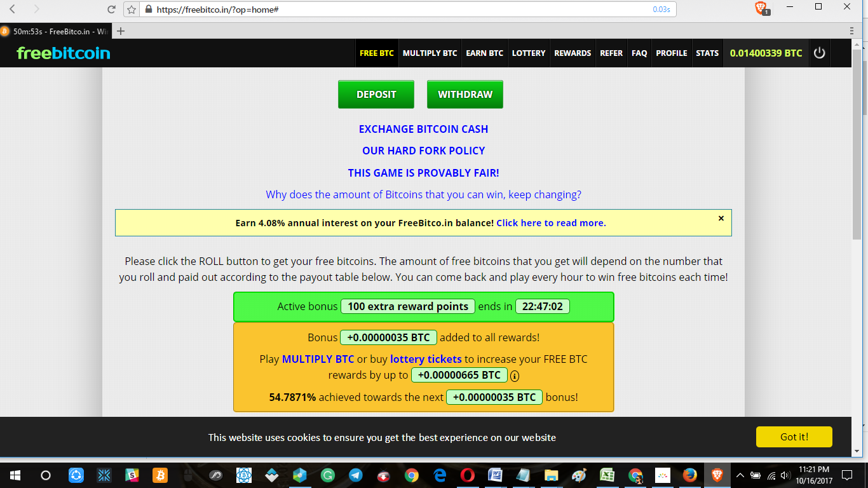Screen dimensions: 868x488
Task: Open Telegram from the taskbar
Action: pos(355,475)
